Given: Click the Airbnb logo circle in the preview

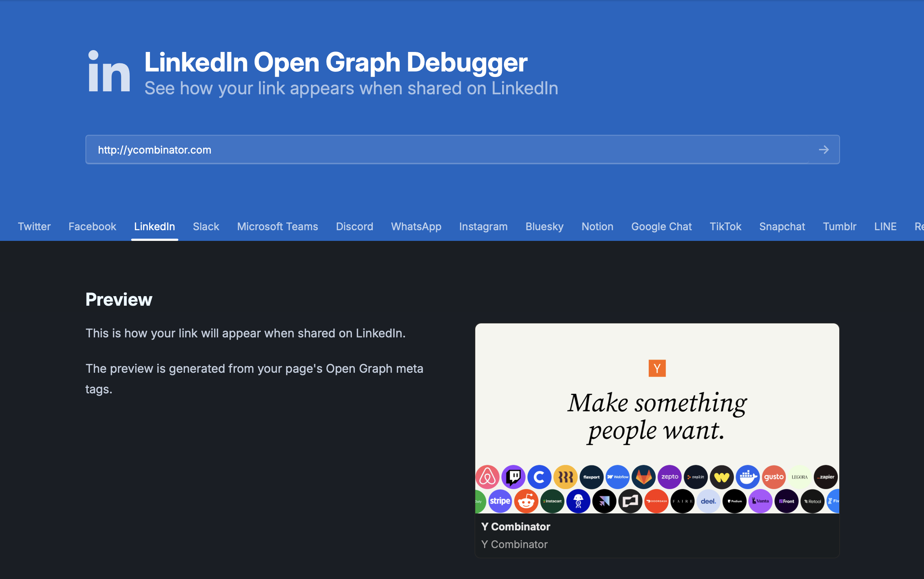Looking at the screenshot, I should (487, 477).
